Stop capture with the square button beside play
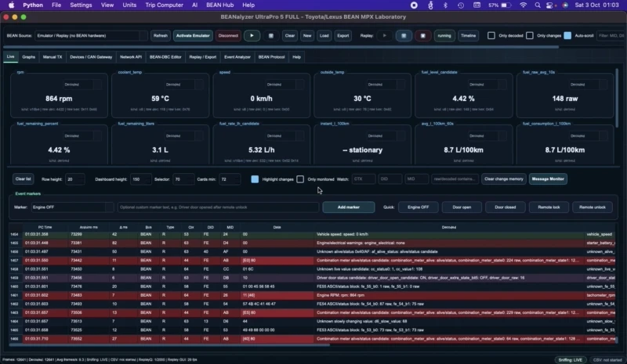Viewport: 627px width, 364px height. tap(270, 35)
